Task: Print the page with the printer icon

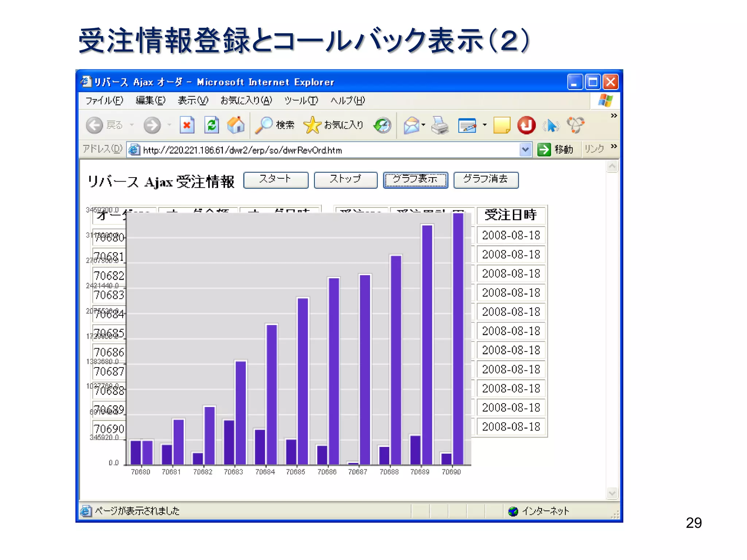Action: click(x=440, y=125)
